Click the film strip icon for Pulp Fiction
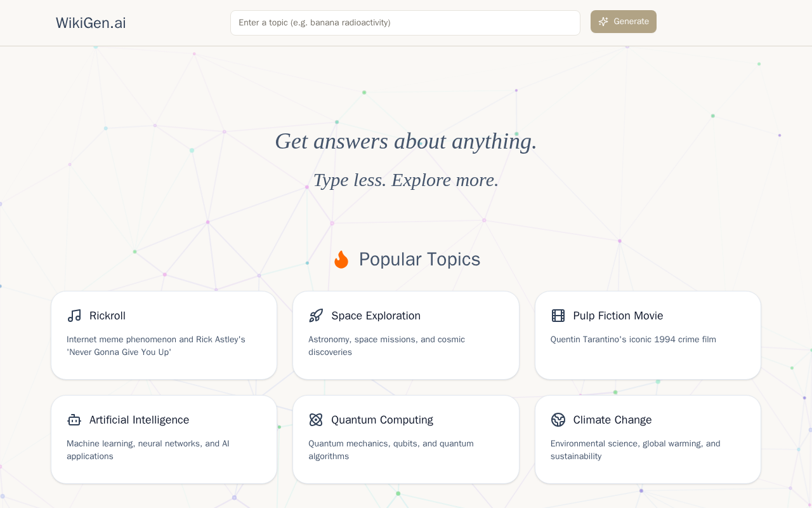The width and height of the screenshot is (812, 508). [558, 316]
